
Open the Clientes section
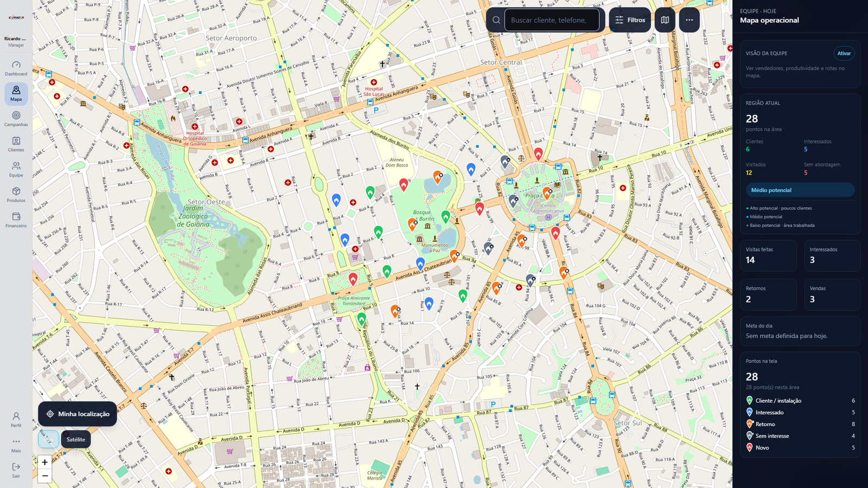16,144
